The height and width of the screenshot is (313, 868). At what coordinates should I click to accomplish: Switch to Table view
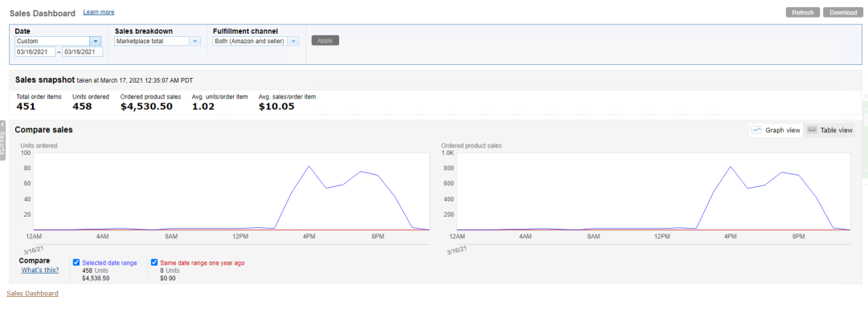[830, 131]
